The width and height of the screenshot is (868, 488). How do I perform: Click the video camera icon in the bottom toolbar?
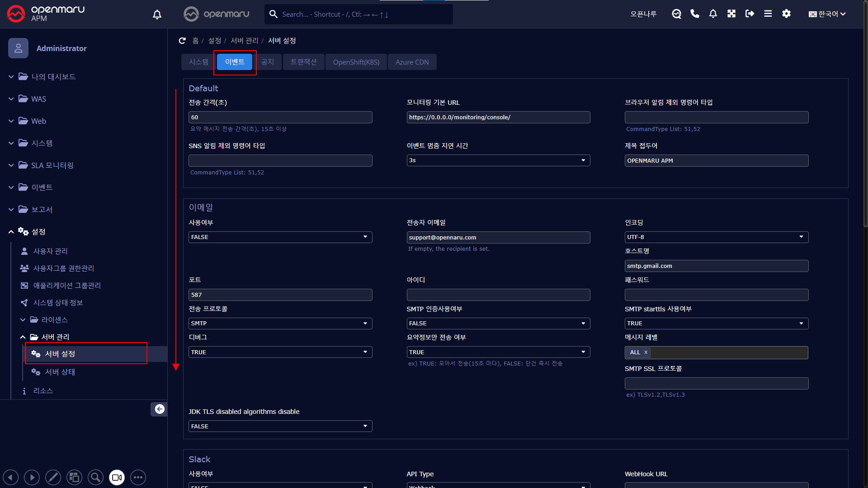pyautogui.click(x=117, y=477)
